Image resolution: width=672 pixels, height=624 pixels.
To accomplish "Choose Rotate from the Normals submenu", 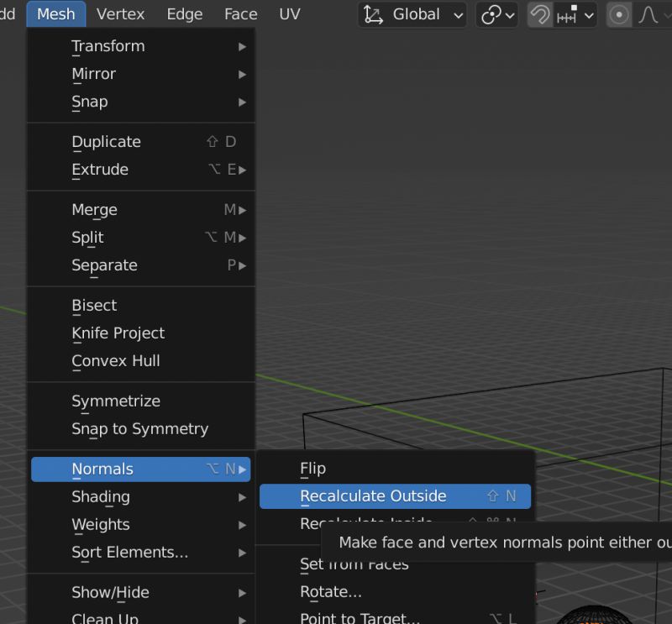I will click(x=331, y=591).
